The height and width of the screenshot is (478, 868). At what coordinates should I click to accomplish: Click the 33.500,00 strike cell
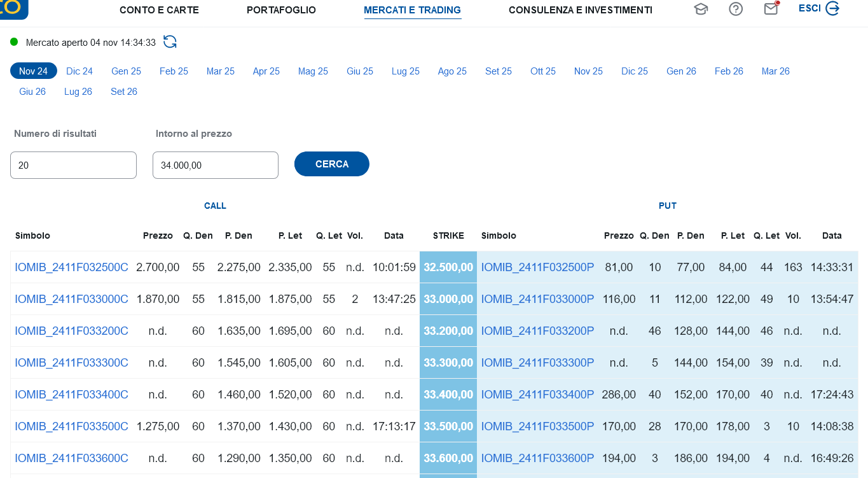coord(448,426)
